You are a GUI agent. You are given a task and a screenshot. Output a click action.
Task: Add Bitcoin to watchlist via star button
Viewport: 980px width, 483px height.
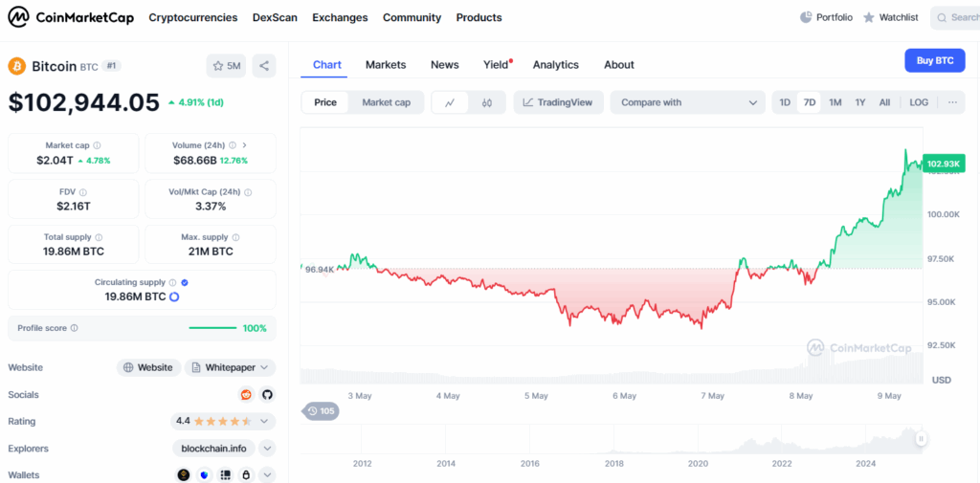[226, 66]
